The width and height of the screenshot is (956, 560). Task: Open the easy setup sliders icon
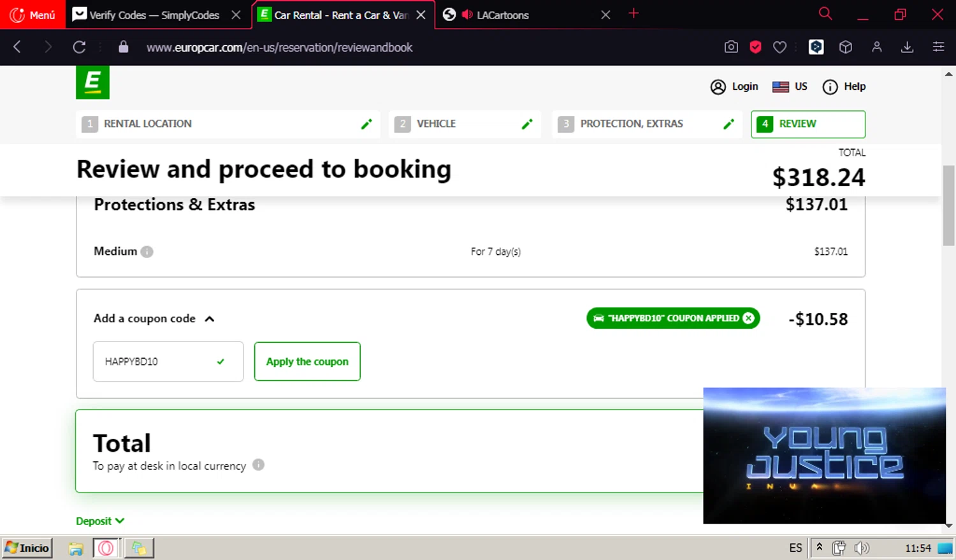coord(938,47)
